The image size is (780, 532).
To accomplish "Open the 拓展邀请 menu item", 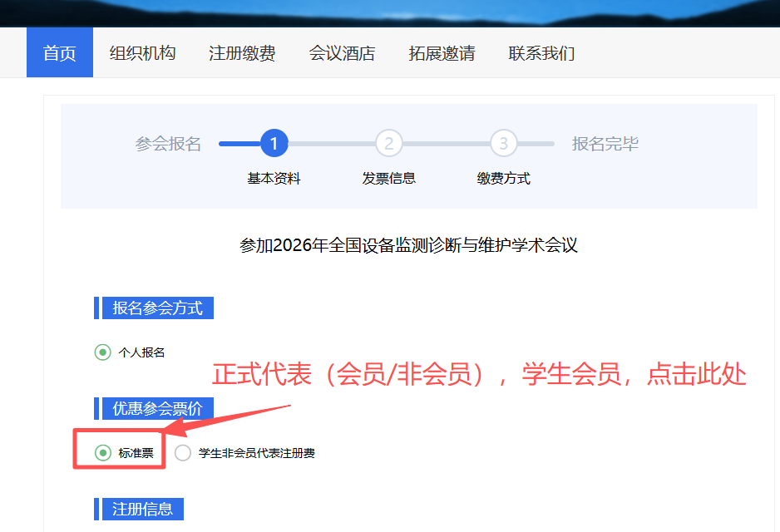I will (x=442, y=53).
